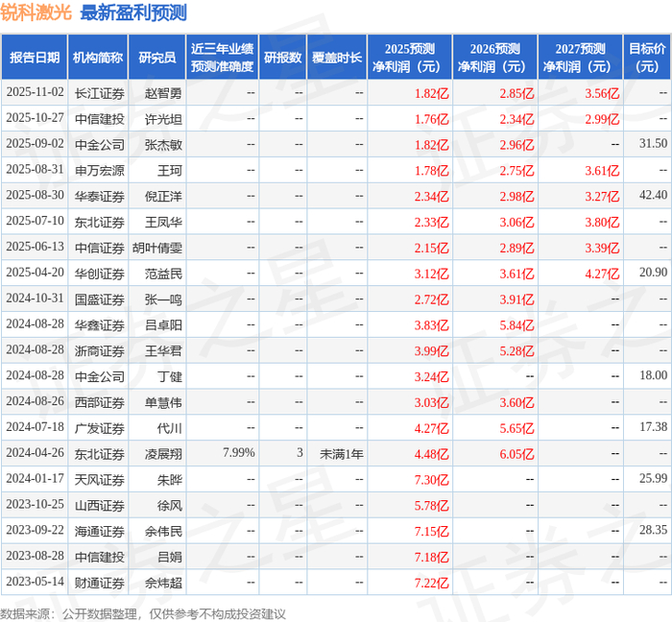Select 西部证券 institution cell
672x622 pixels.
tap(100, 402)
